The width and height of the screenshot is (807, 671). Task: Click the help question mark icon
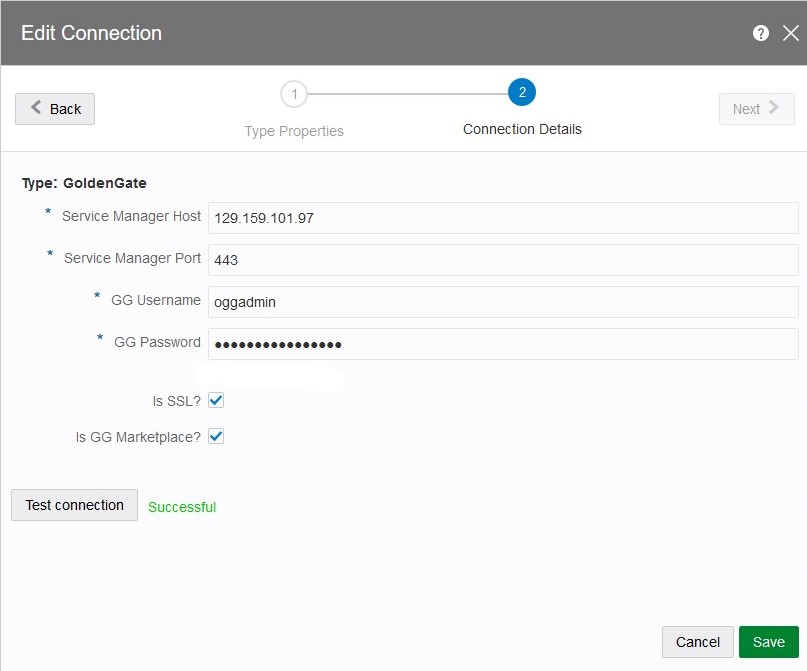coord(761,33)
